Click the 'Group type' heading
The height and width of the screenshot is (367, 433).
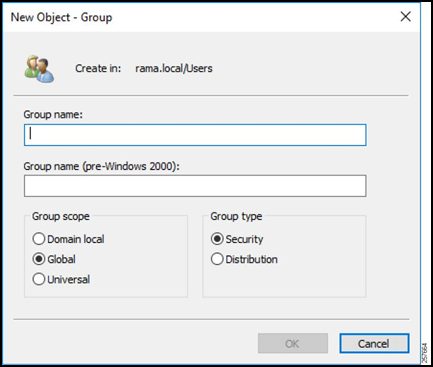click(236, 216)
